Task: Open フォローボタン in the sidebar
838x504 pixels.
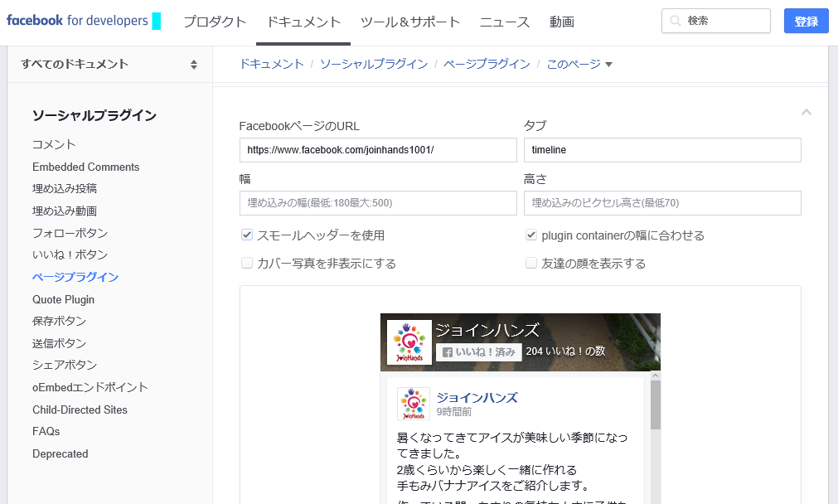Action: 70,233
